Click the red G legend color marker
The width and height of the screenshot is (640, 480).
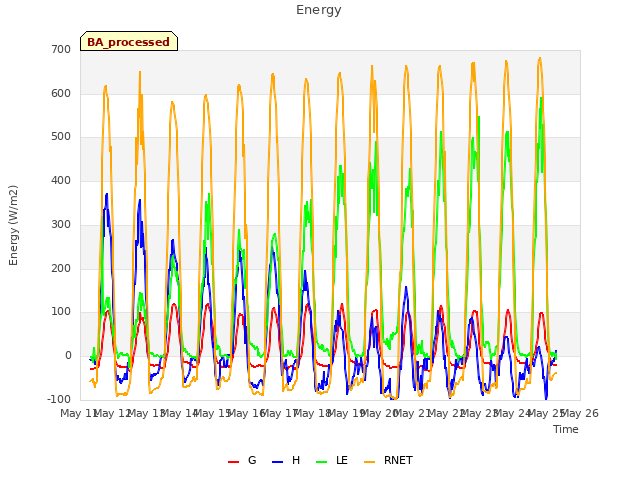pyautogui.click(x=233, y=462)
